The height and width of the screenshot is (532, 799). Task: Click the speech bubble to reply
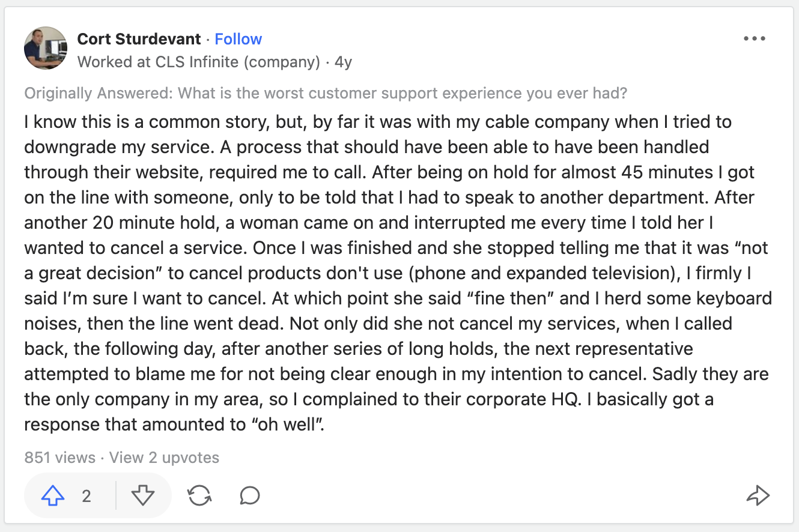click(249, 495)
